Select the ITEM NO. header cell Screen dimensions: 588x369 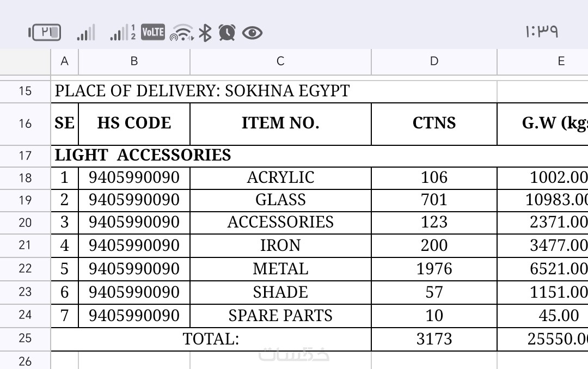click(280, 123)
